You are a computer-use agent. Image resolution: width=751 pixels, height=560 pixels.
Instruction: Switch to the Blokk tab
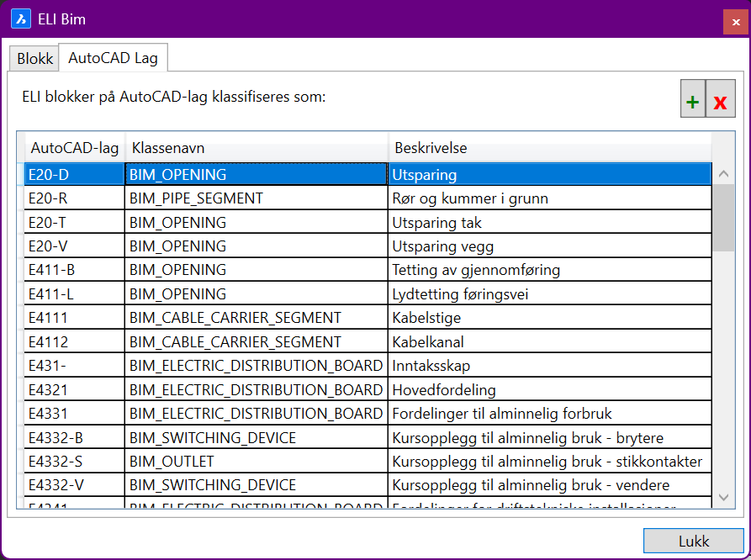(34, 59)
